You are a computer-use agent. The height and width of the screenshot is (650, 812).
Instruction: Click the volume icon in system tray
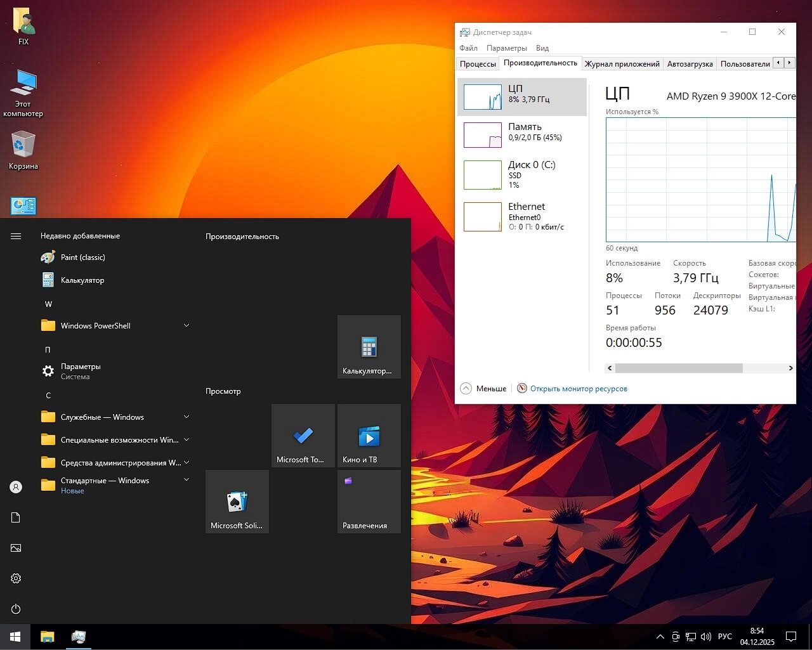tap(706, 636)
